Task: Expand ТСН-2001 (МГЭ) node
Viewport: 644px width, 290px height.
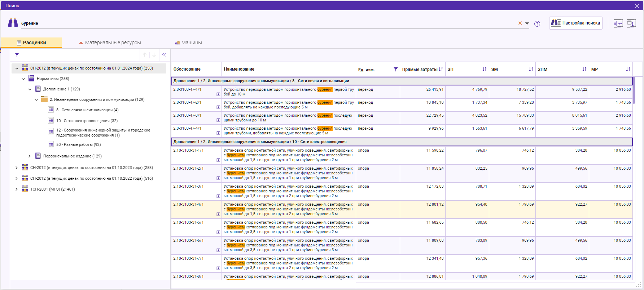Action: tap(17, 189)
